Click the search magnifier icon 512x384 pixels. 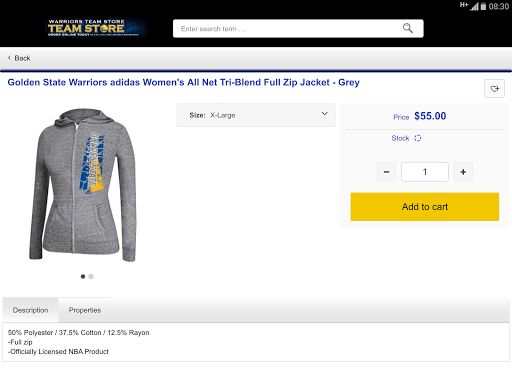(407, 28)
